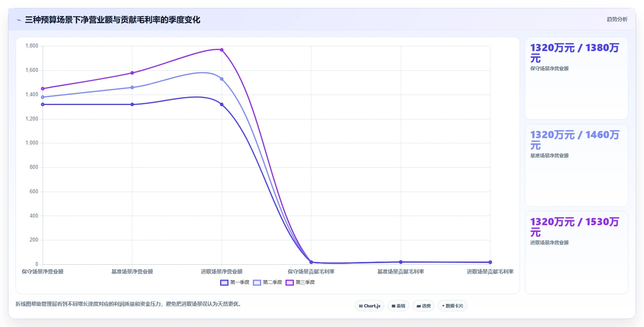644x327 pixels.
Task: Select the 表格 tag
Action: 398,306
